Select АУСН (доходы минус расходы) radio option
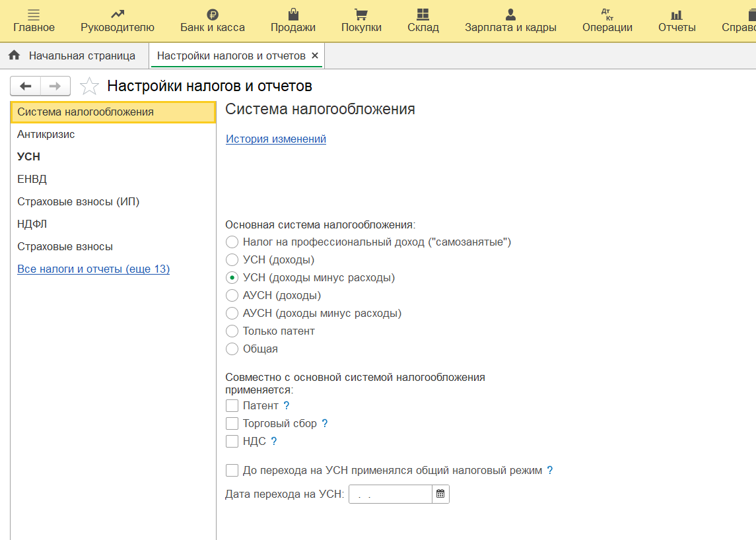Screen dimensions: 756x540 (232, 314)
